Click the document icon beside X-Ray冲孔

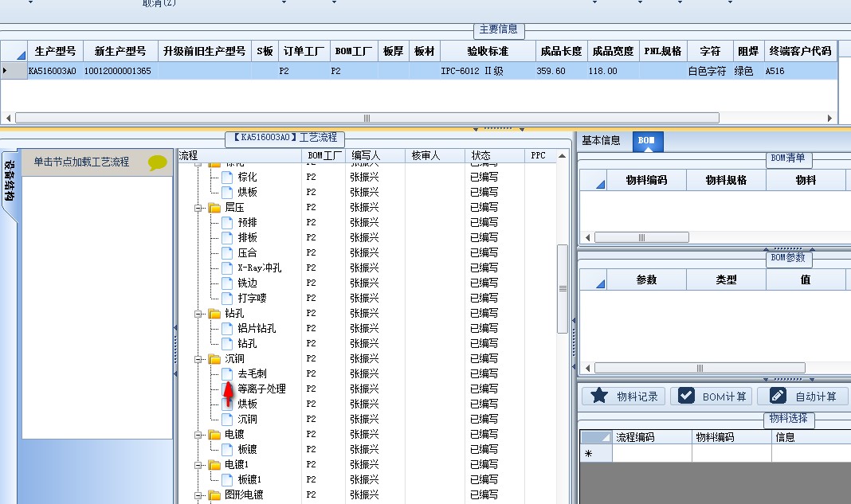[227, 268]
